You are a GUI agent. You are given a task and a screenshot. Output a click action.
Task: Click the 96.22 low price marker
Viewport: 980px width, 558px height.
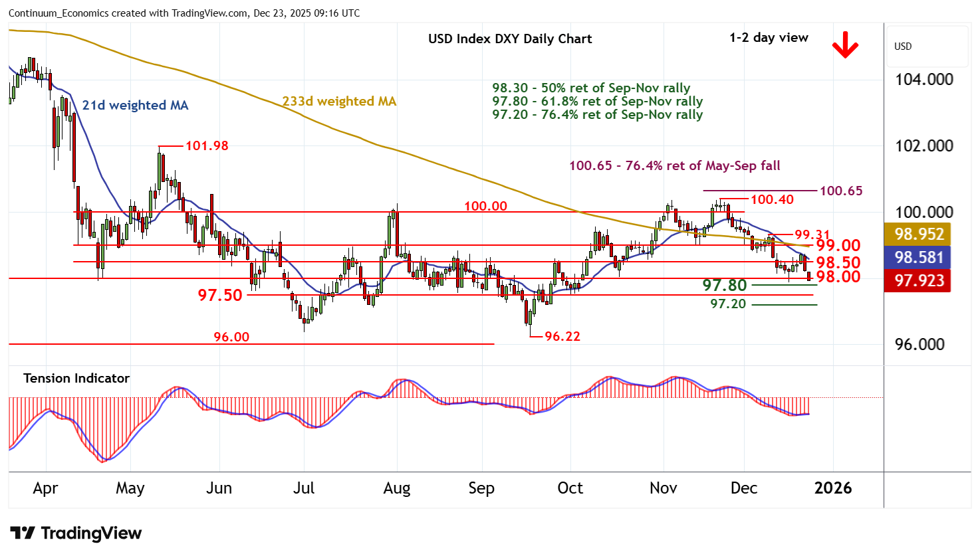click(x=562, y=337)
